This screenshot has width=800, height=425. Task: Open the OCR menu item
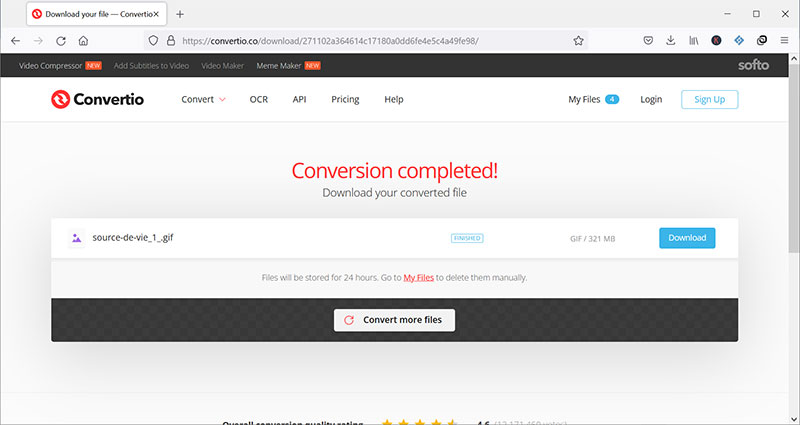tap(259, 100)
